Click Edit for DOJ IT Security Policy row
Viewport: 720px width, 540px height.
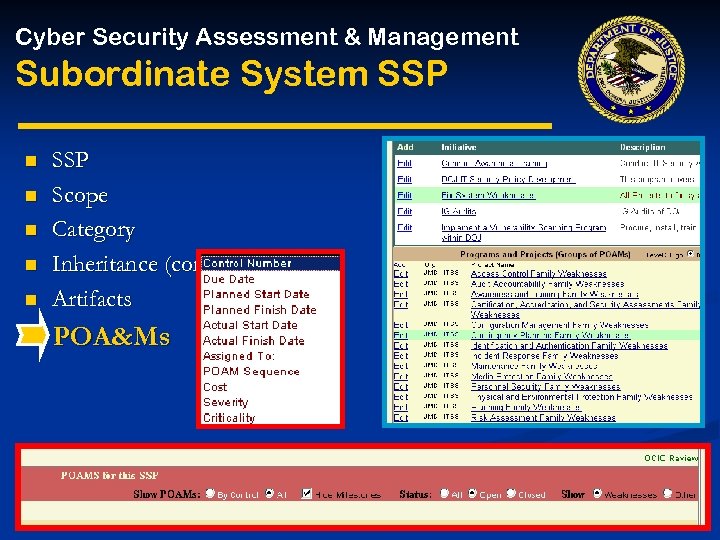pyautogui.click(x=404, y=179)
